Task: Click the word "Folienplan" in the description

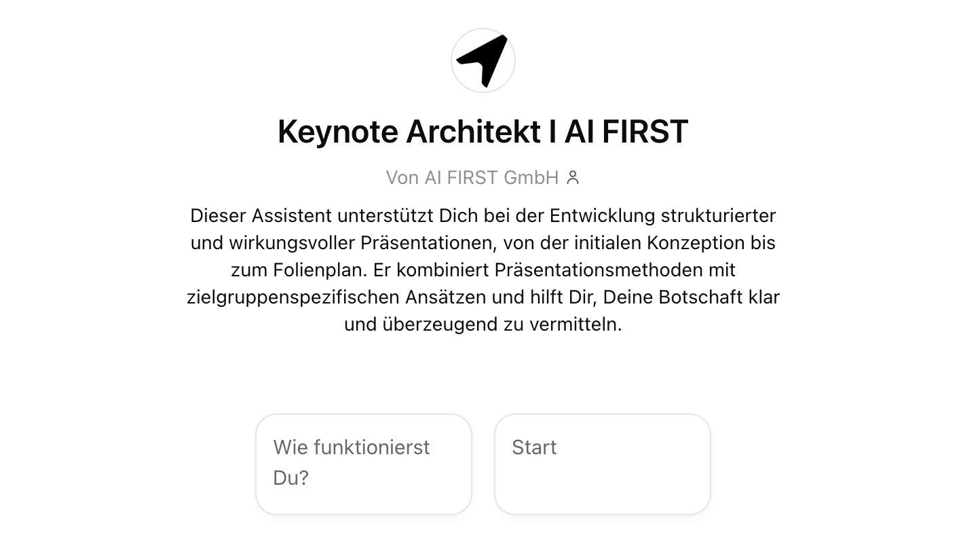Action: click(321, 270)
